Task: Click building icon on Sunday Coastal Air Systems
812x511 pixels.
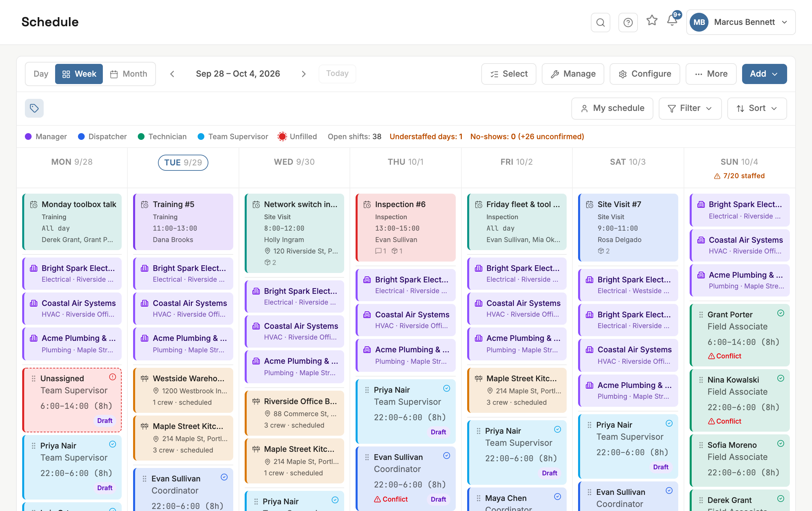Action: [x=701, y=240]
